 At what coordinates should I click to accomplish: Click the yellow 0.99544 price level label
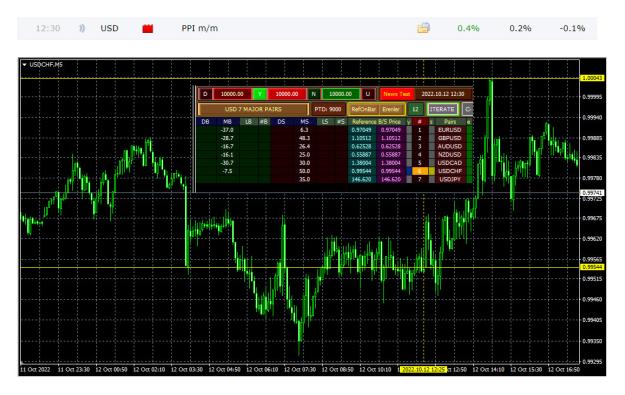click(593, 267)
